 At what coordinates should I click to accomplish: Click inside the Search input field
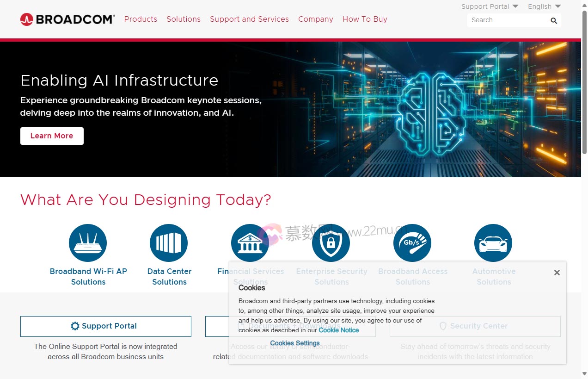tap(508, 20)
